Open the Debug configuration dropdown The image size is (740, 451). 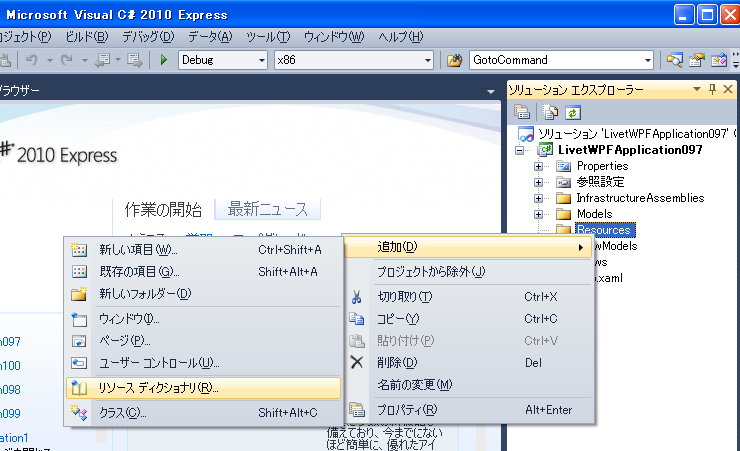tap(261, 60)
